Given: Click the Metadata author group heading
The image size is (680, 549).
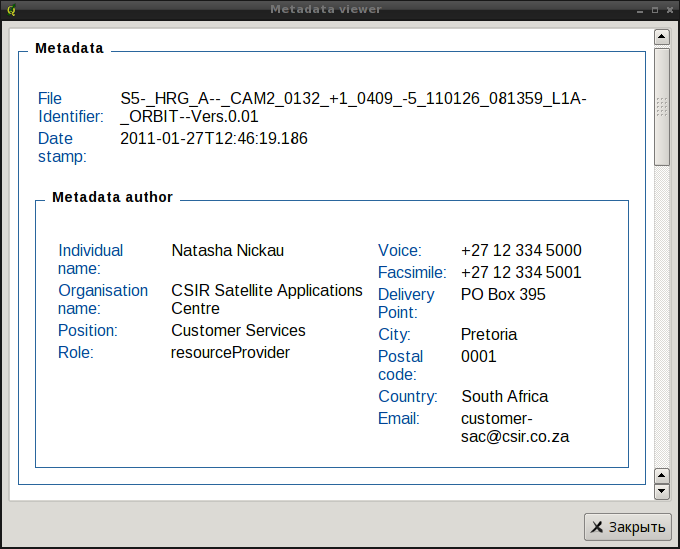Looking at the screenshot, I should [x=112, y=197].
